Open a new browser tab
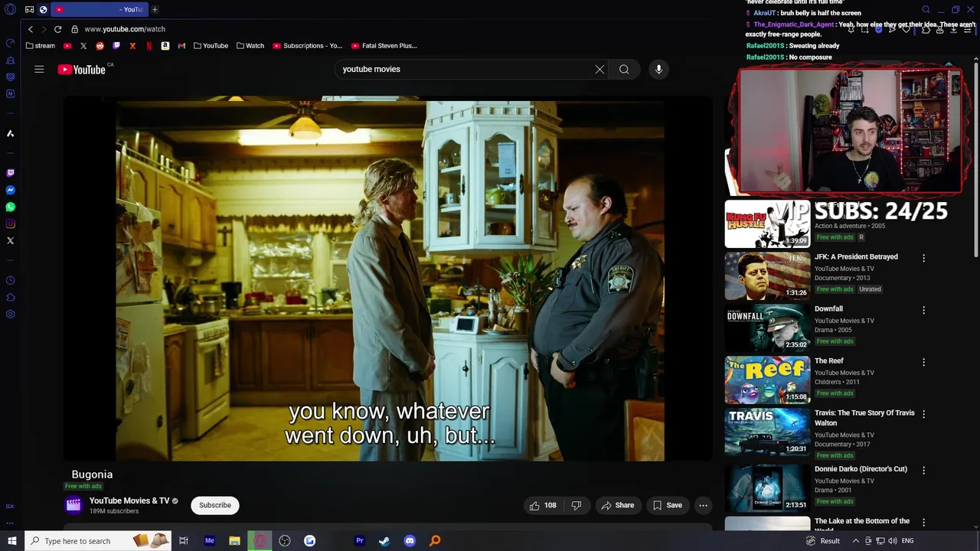Screen dimensions: 980x551 pos(155,10)
